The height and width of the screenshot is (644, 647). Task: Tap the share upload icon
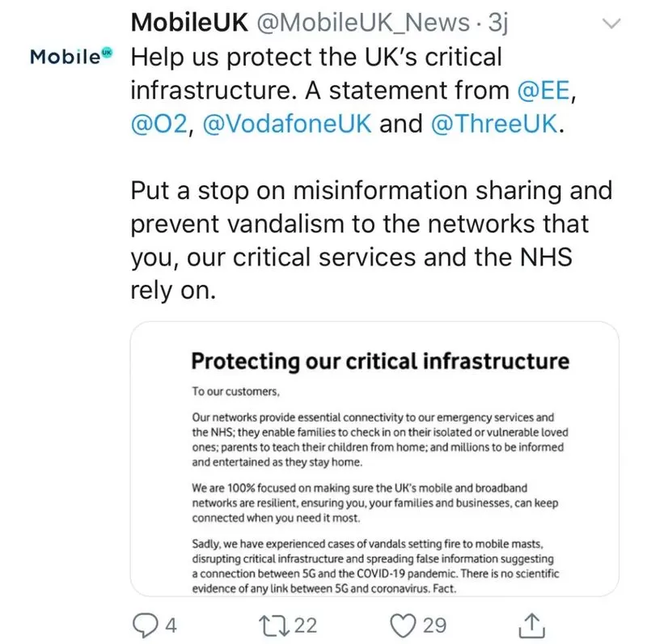click(531, 625)
